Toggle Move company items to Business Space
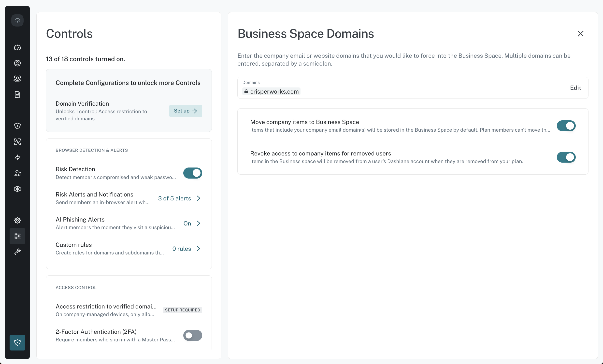The width and height of the screenshot is (603, 364). [566, 126]
